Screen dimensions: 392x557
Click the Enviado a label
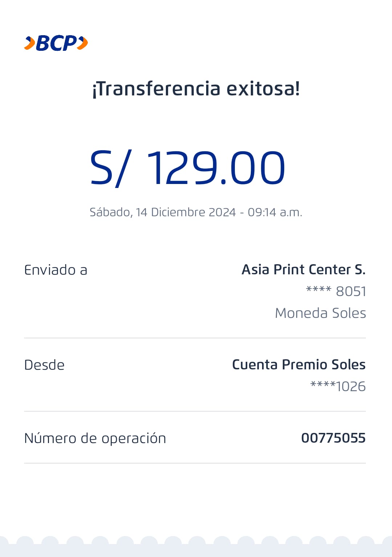(56, 270)
